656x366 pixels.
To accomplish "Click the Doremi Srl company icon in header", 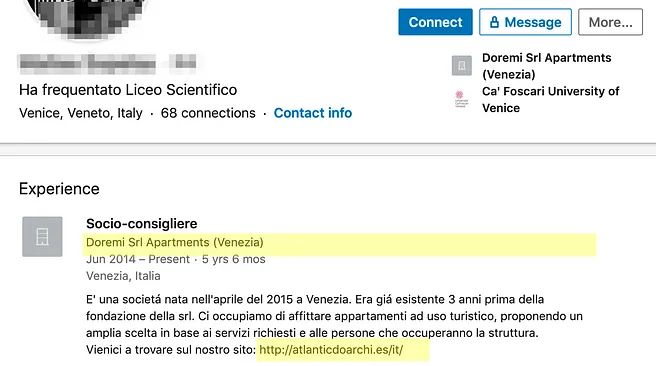I will pos(461,65).
